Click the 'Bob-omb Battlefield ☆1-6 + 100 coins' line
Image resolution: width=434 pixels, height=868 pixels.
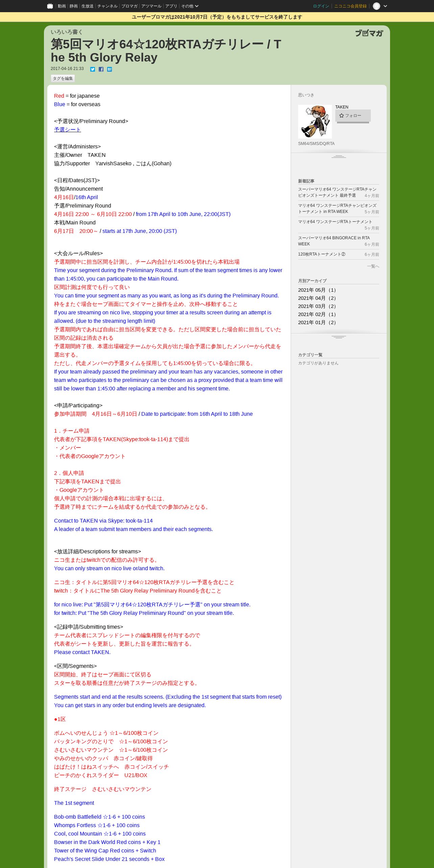[99, 817]
